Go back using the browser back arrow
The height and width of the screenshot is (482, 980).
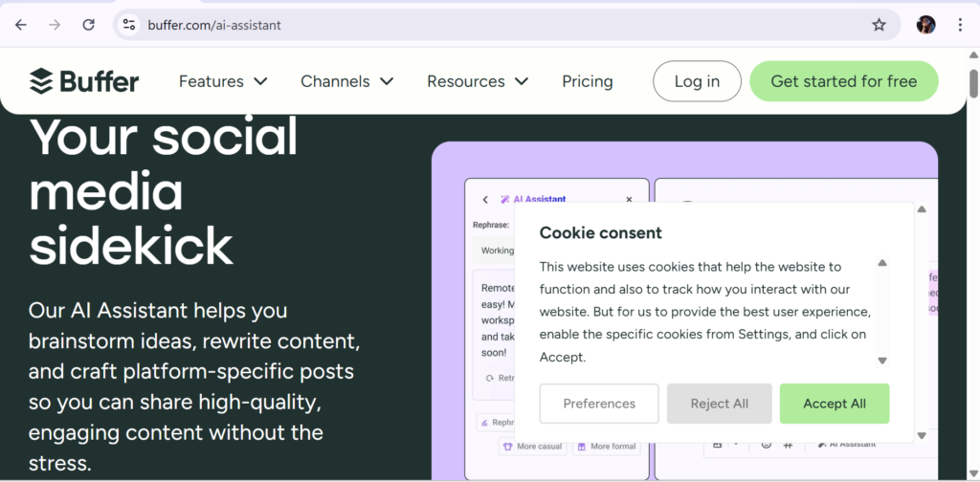tap(21, 25)
